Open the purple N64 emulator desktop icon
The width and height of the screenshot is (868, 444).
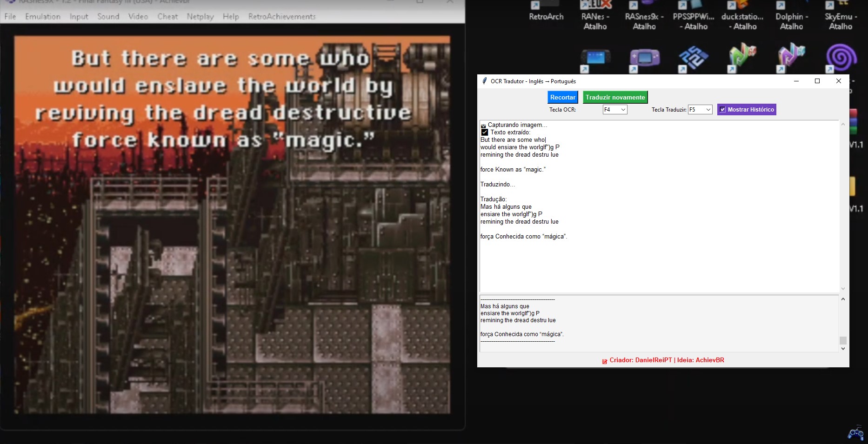pos(791,58)
